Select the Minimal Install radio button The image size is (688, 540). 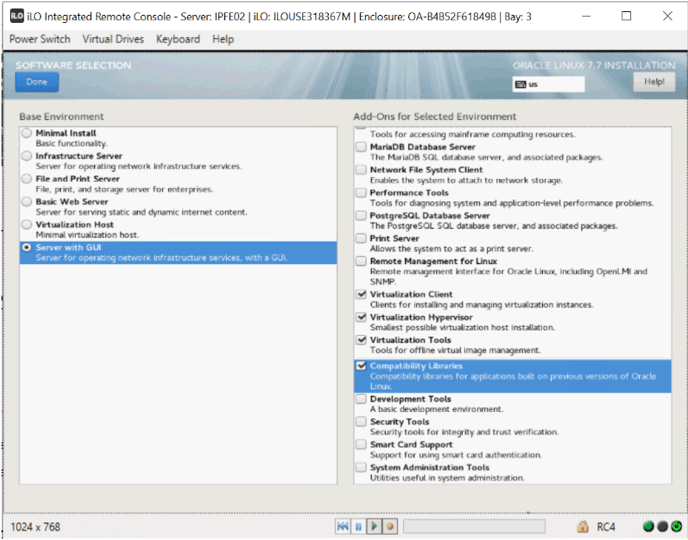tap(27, 133)
